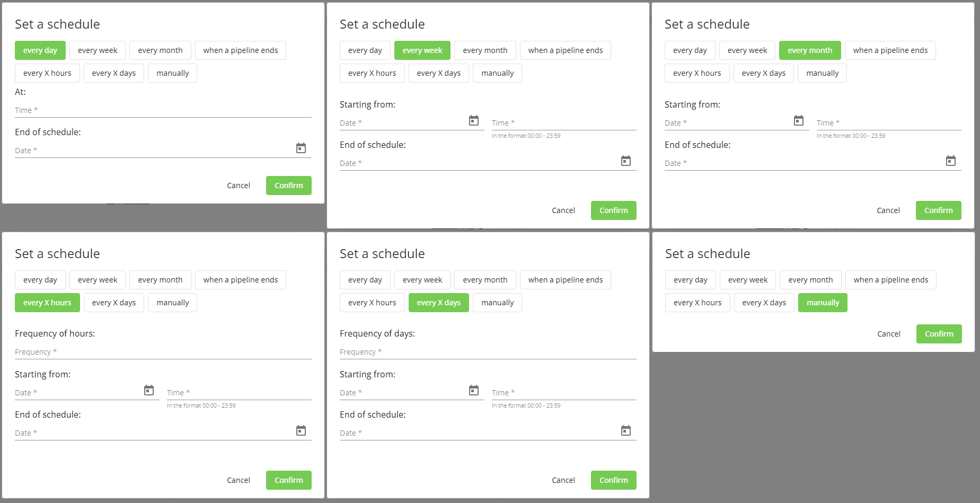Switch to the every day tab in the manually dialog
This screenshot has width=980, height=503.
690,279
